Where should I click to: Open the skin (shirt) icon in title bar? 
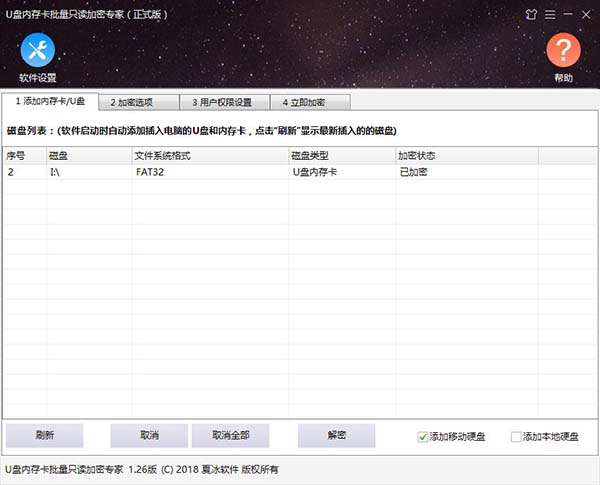(531, 15)
